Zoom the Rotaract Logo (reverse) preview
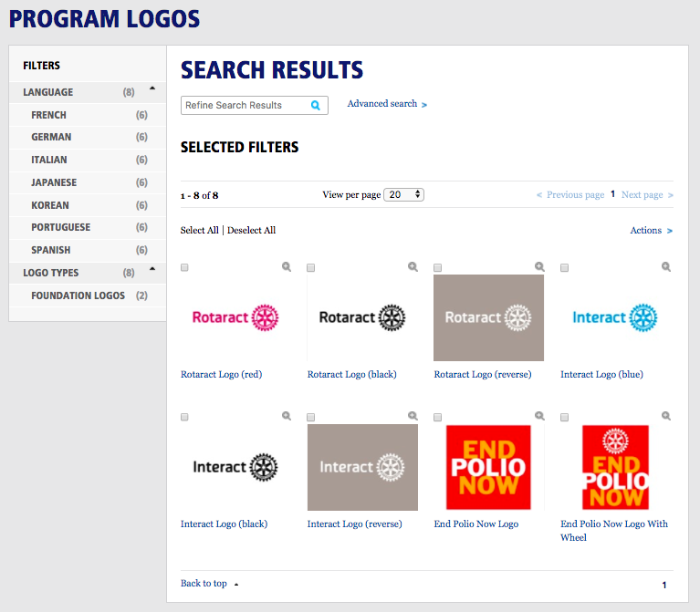The image size is (700, 612). pyautogui.click(x=539, y=266)
